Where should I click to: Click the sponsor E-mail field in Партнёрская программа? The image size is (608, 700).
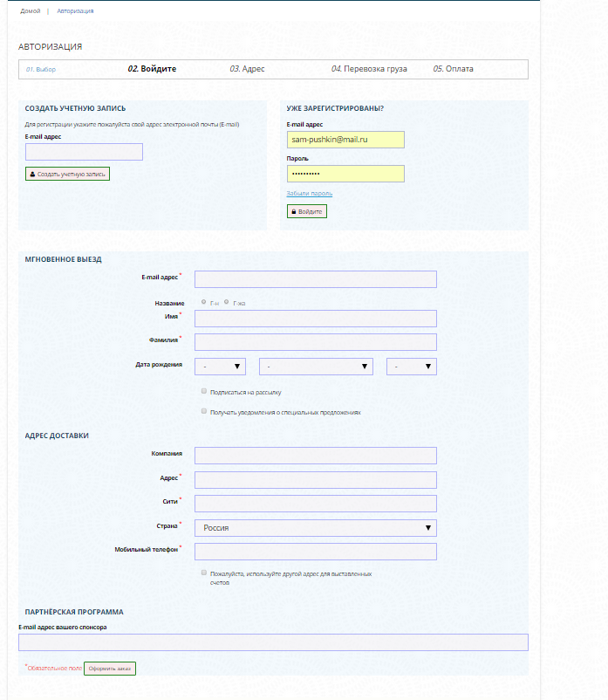273,642
